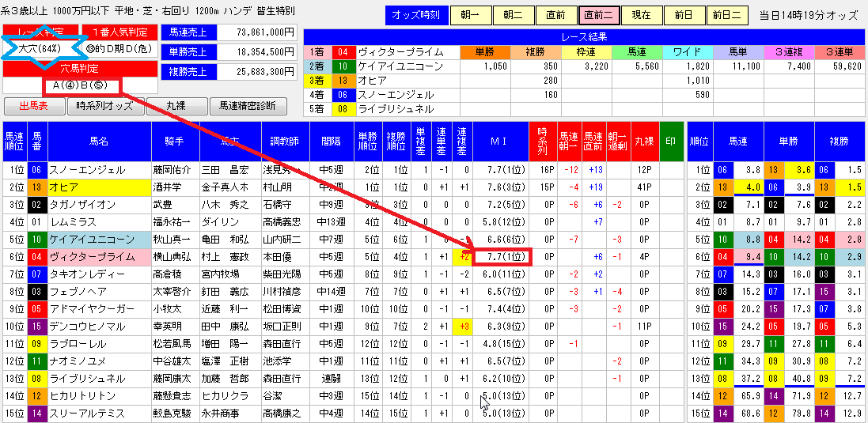This screenshot has height=423, width=868.
Task: Sort by the 騎手 column header
Action: [175, 142]
